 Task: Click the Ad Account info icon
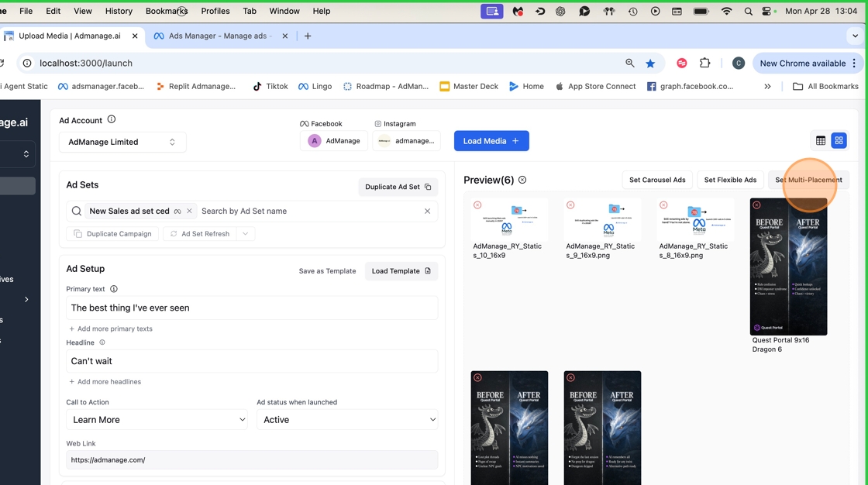pyautogui.click(x=112, y=119)
